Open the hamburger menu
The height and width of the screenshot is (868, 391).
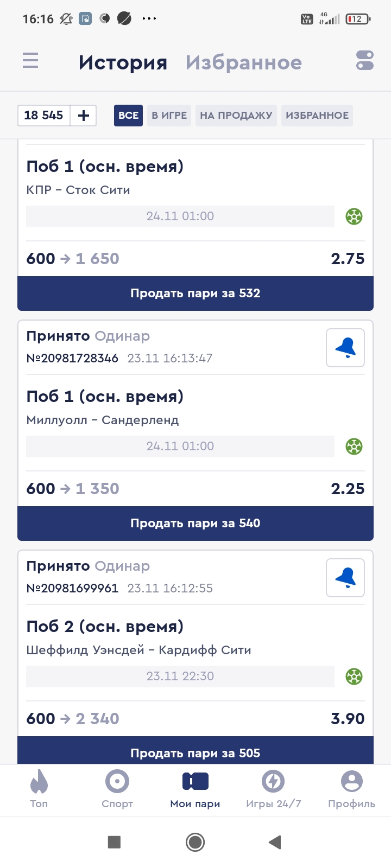30,60
